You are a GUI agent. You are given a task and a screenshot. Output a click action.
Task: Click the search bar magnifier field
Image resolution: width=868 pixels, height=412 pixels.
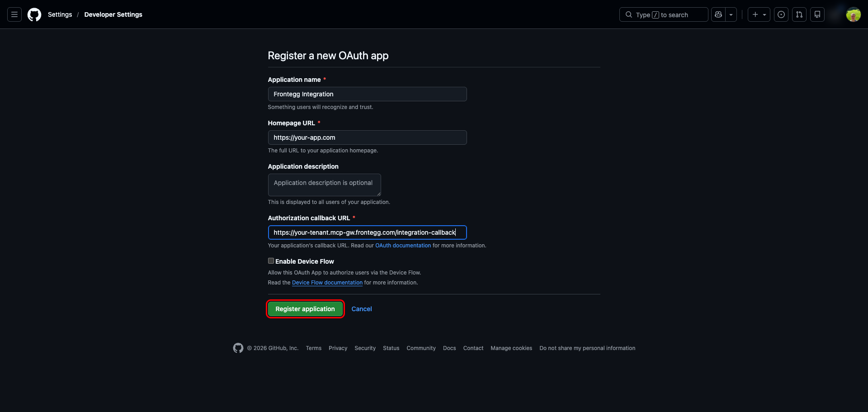pyautogui.click(x=664, y=14)
